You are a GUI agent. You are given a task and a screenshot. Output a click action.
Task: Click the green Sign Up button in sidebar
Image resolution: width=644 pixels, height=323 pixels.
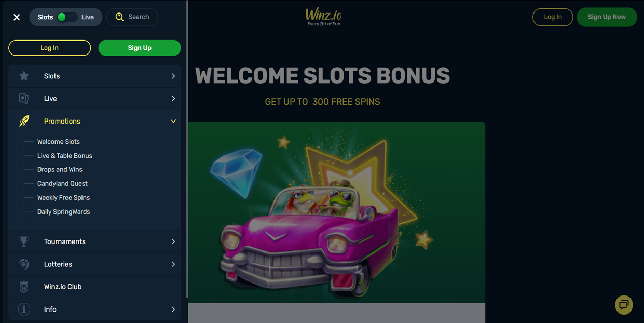click(140, 48)
